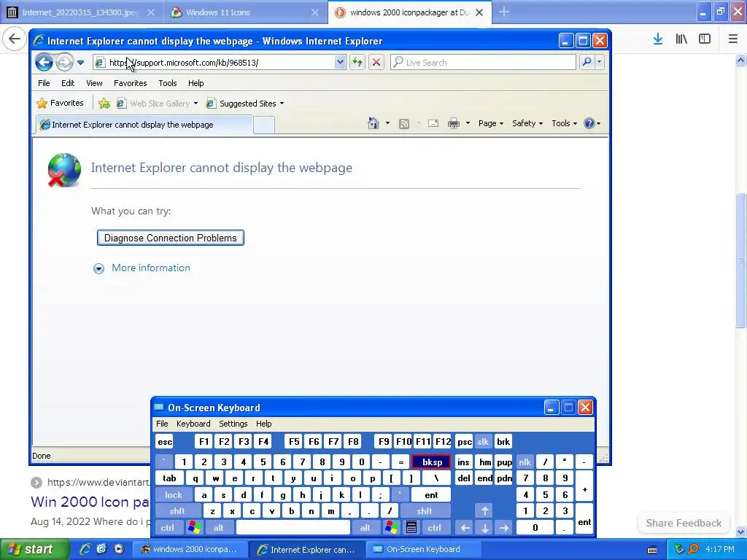Image resolution: width=747 pixels, height=560 pixels.
Task: Open the Favorites star button
Action: [61, 103]
